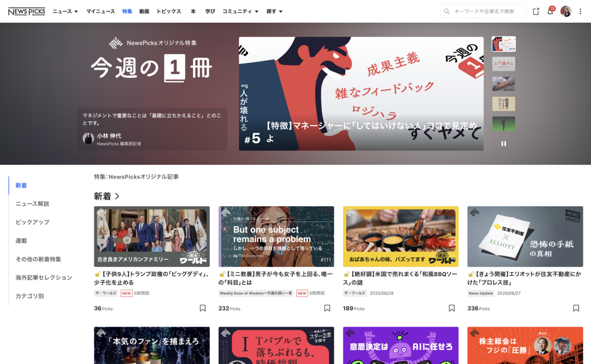Open ITバブルで落ちぶれるも article image

coord(276,345)
